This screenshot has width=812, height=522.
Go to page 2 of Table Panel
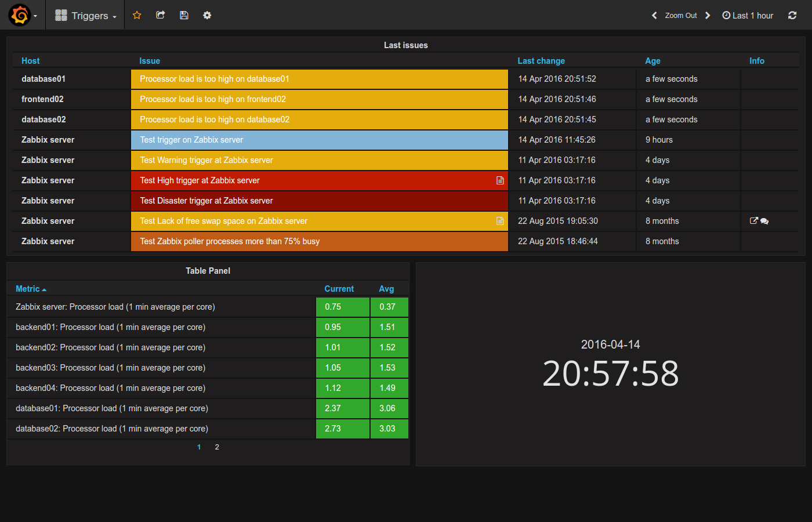tap(217, 447)
